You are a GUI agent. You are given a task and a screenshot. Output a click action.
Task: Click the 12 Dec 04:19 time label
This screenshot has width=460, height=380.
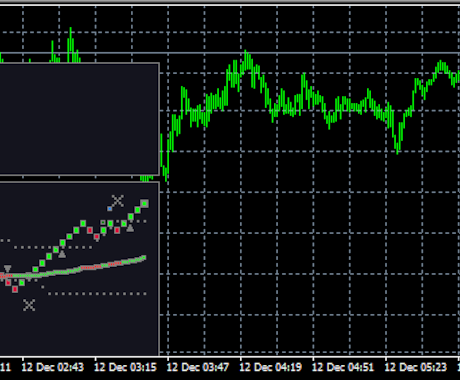[270, 367]
